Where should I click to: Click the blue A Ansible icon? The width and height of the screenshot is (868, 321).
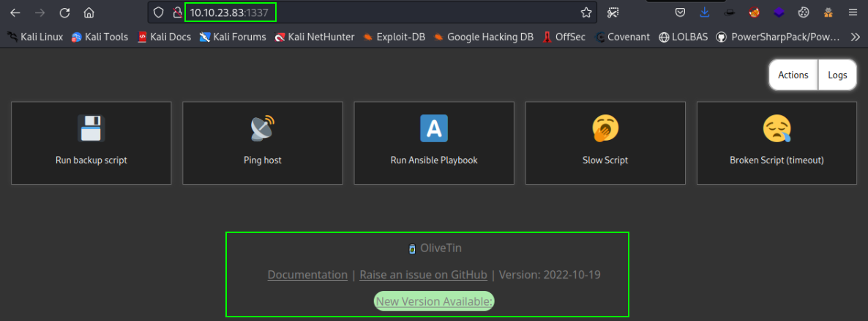click(434, 129)
